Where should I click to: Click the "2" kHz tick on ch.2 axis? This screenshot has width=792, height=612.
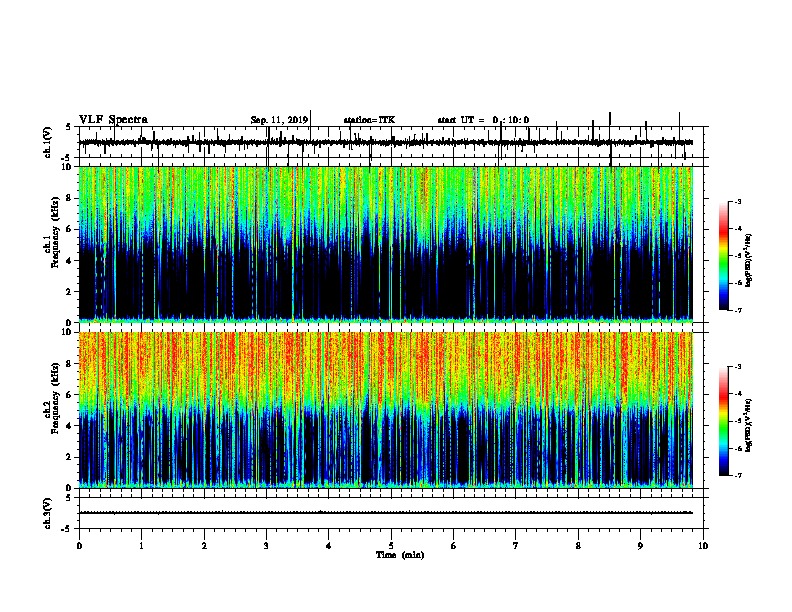point(70,457)
